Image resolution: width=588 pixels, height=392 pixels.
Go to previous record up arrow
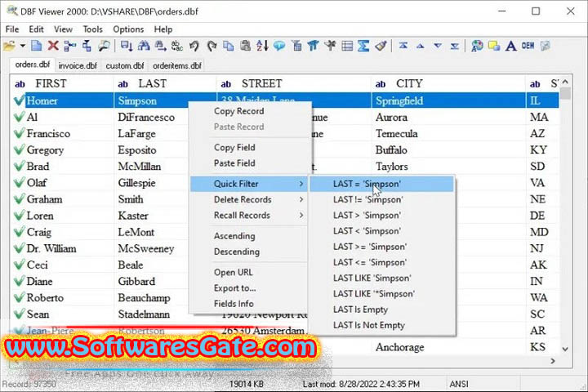click(421, 46)
